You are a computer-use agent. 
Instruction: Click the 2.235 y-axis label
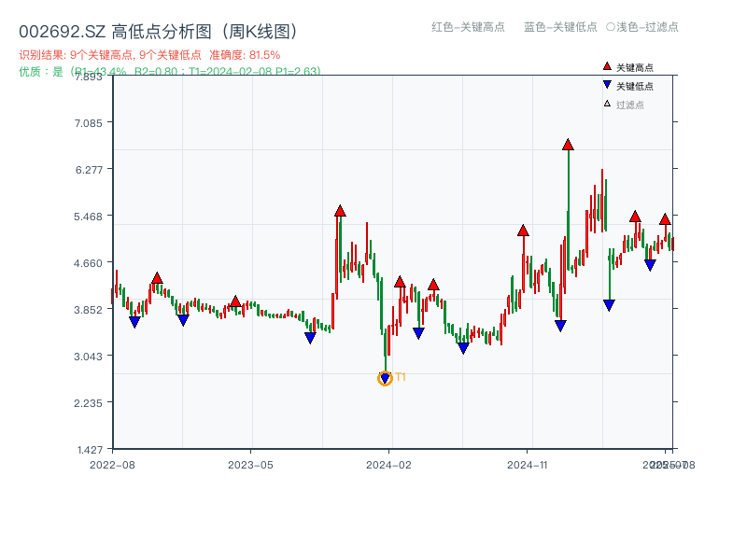point(88,403)
